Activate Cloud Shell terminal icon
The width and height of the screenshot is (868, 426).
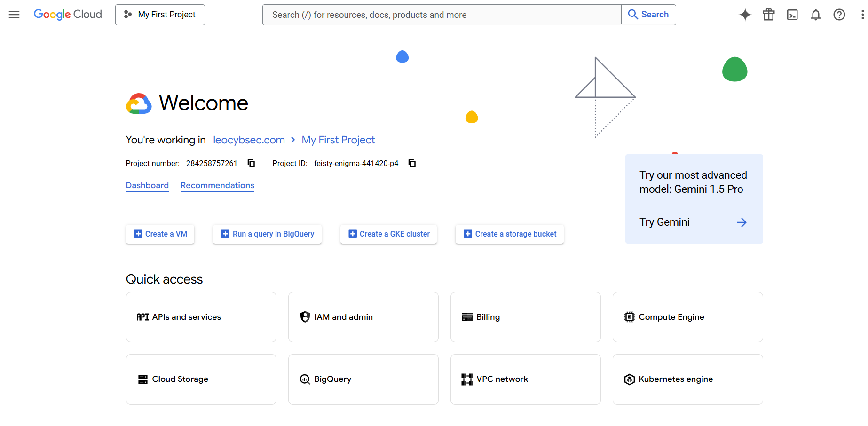pos(792,15)
